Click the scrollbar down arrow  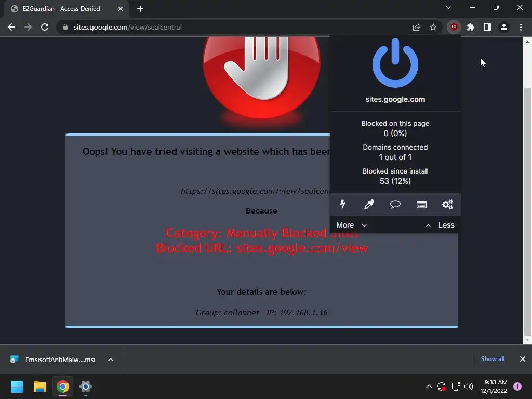(527, 340)
